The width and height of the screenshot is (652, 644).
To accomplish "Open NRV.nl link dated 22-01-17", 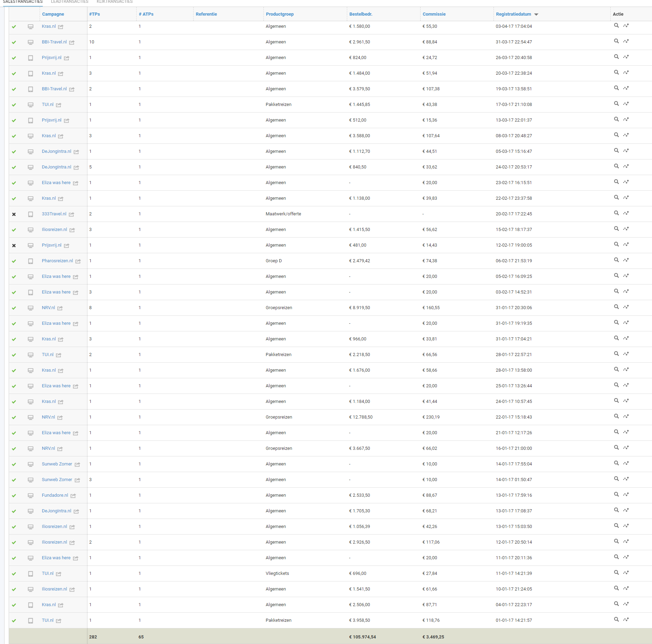I will tap(48, 417).
